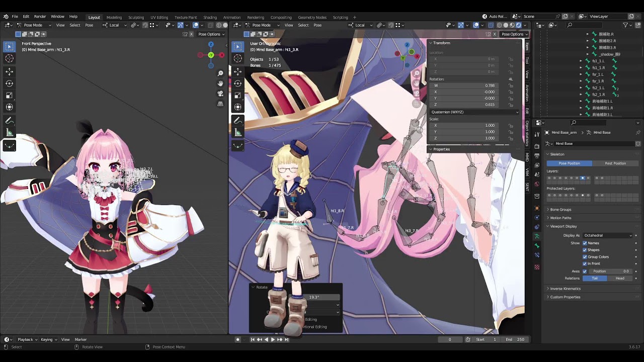Screen dimensions: 644x362
Task: Open Quaternion (WXYZ) rotation mode dropdown
Action: pyautogui.click(x=474, y=112)
